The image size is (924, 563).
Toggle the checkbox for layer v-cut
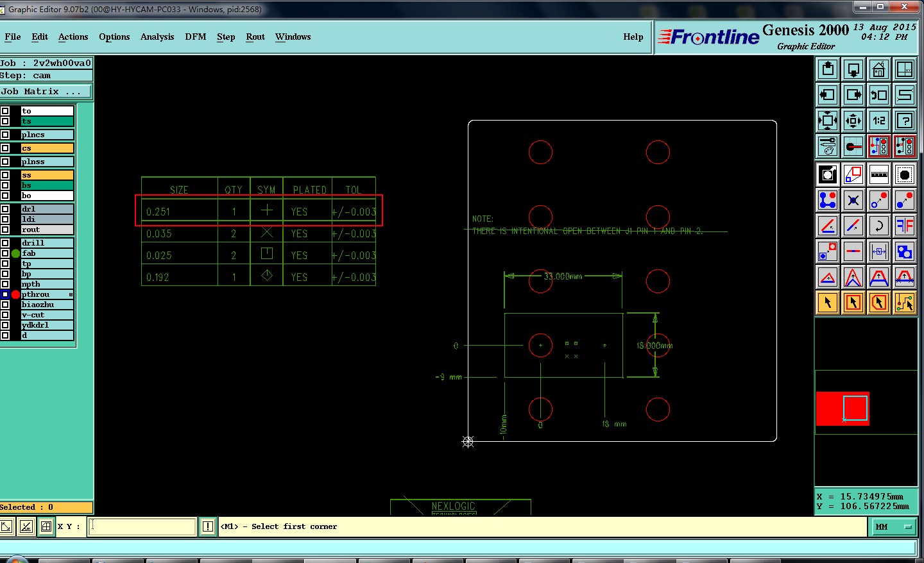coord(5,315)
